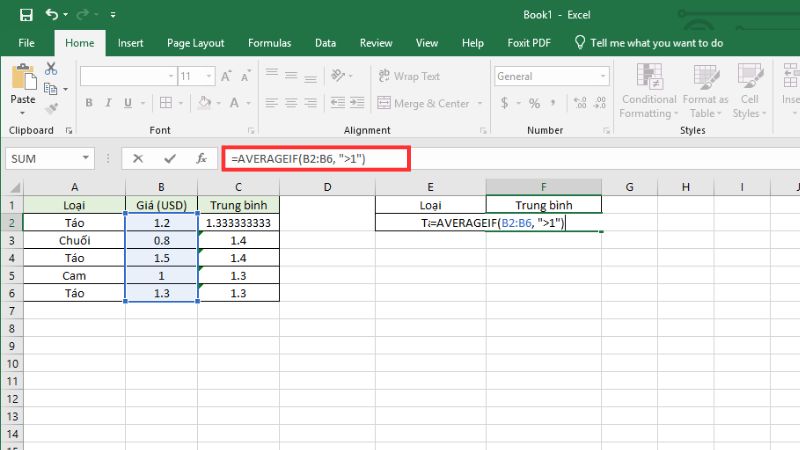Cancel the formula entry with X icon
800x450 pixels.
138,158
